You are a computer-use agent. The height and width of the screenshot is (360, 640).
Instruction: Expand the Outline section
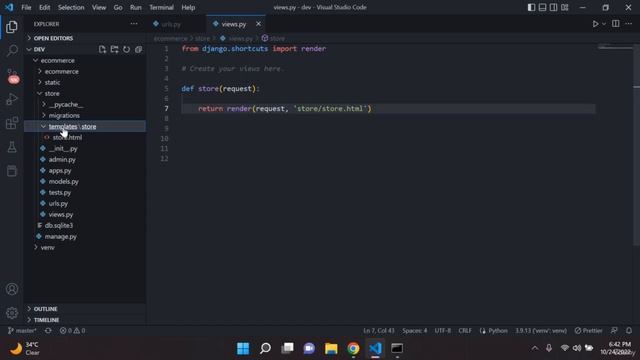point(85,309)
